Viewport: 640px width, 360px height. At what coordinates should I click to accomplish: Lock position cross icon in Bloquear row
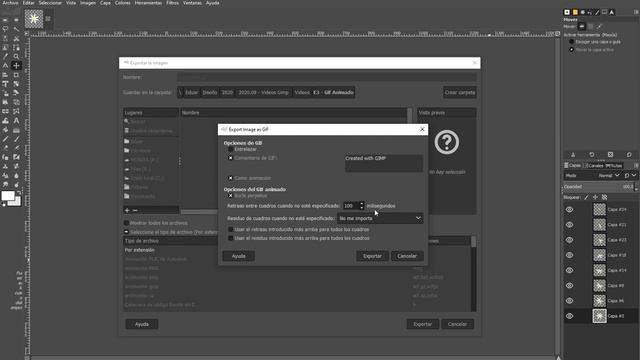pos(596,198)
